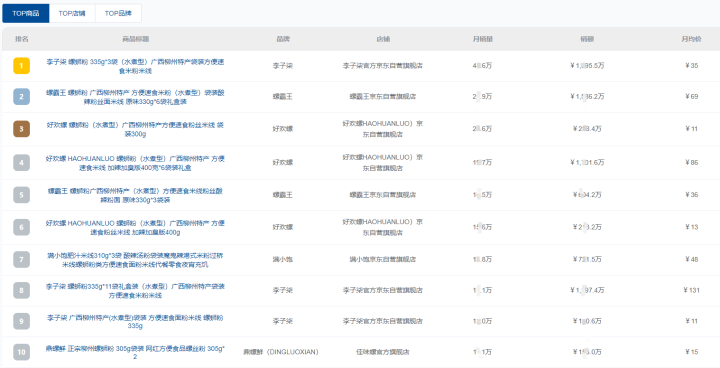Select brand 李子柒 in rank 1 row
The image size is (720, 368).
(282, 66)
